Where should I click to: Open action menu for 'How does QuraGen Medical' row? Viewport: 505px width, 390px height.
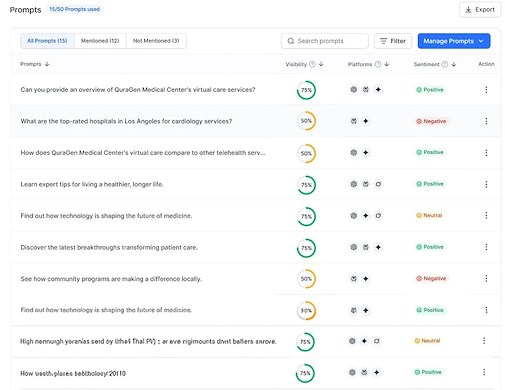tap(486, 153)
